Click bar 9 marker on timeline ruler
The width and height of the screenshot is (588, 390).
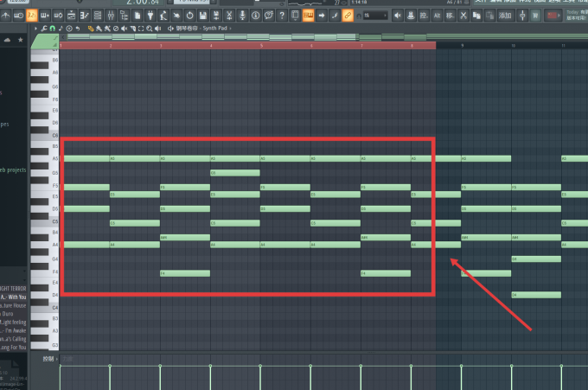click(463, 45)
